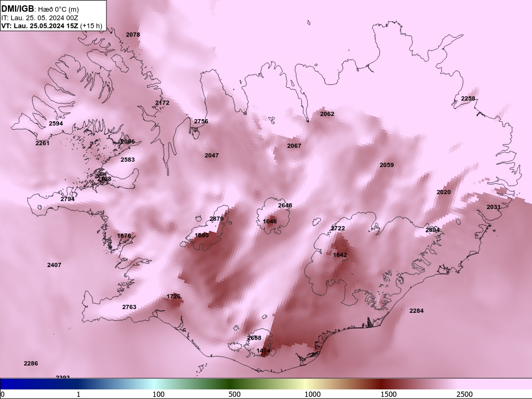The height and width of the screenshot is (399, 532).
Task: Select the 1000 legend label
Action: (x=312, y=394)
